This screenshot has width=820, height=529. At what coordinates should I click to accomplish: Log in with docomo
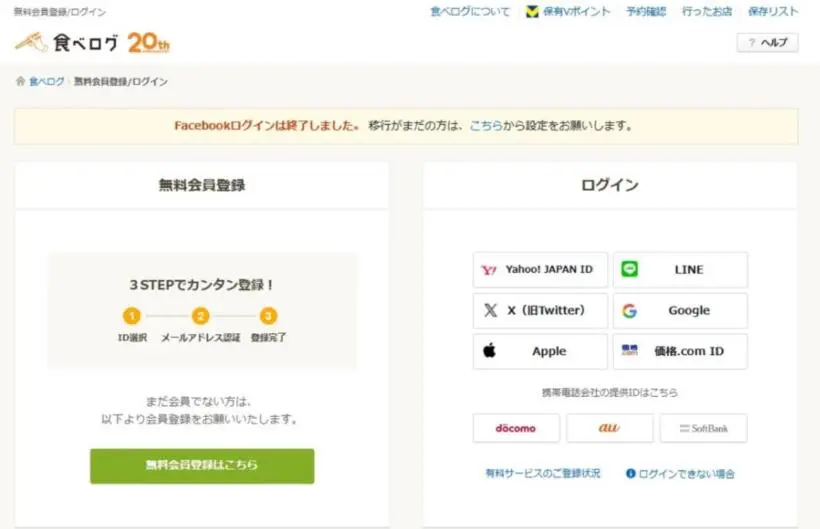pyautogui.click(x=516, y=428)
